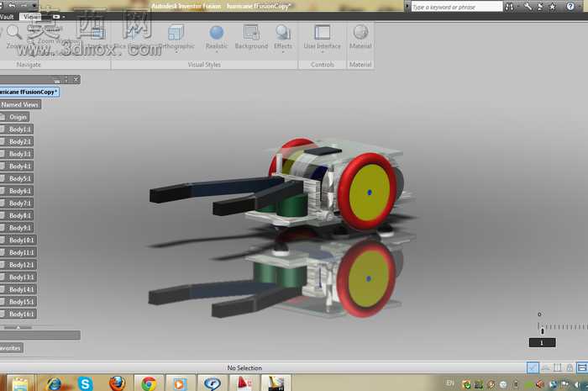This screenshot has width=588, height=391.
Task: Switch to the View ribbon tab
Action: (x=31, y=17)
